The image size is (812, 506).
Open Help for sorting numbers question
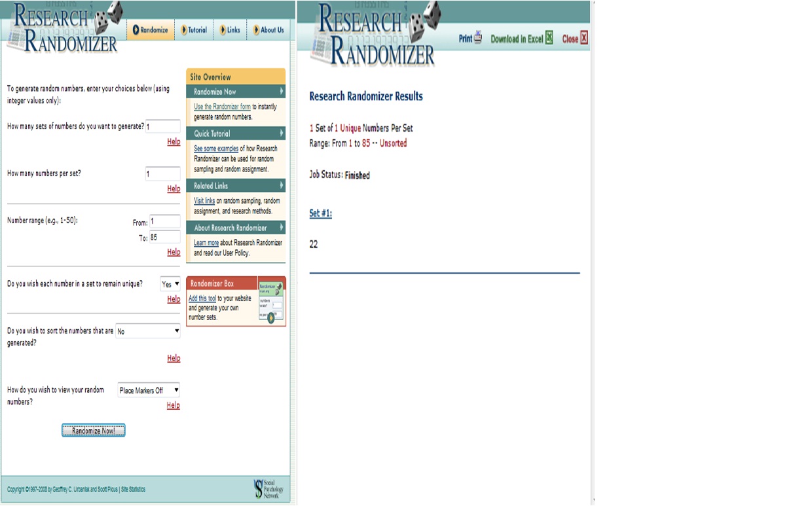click(174, 358)
